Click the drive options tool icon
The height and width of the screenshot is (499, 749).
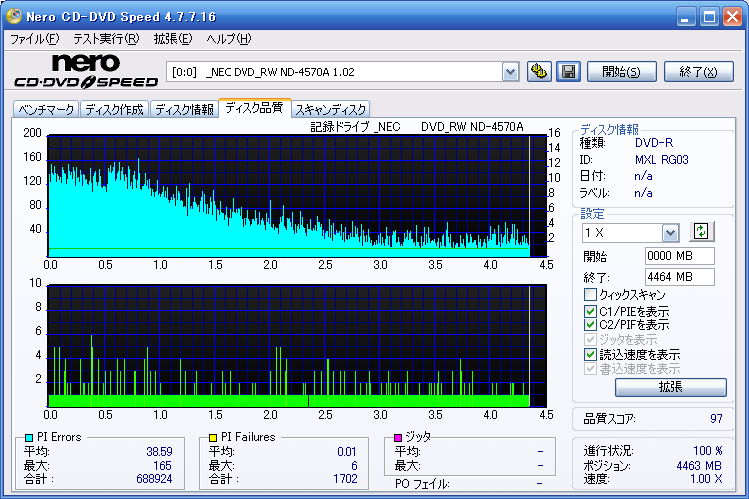point(539,72)
